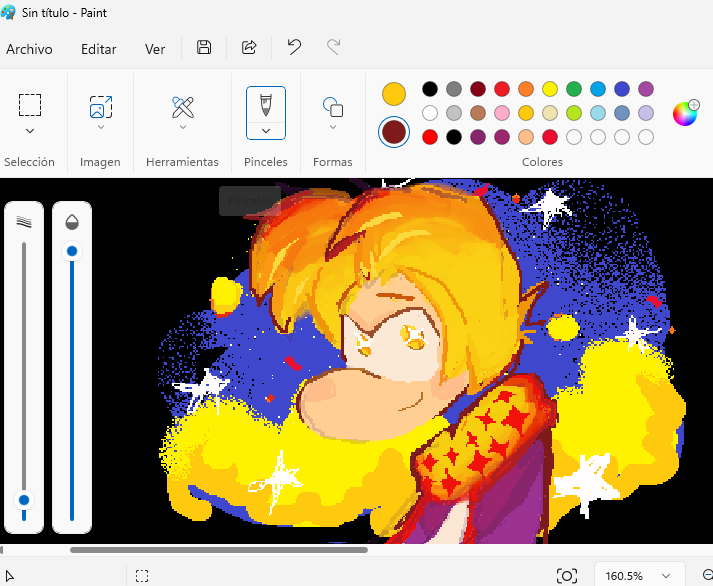Pick the custom bright red swatch in third row
This screenshot has height=586, width=713.
[x=430, y=137]
